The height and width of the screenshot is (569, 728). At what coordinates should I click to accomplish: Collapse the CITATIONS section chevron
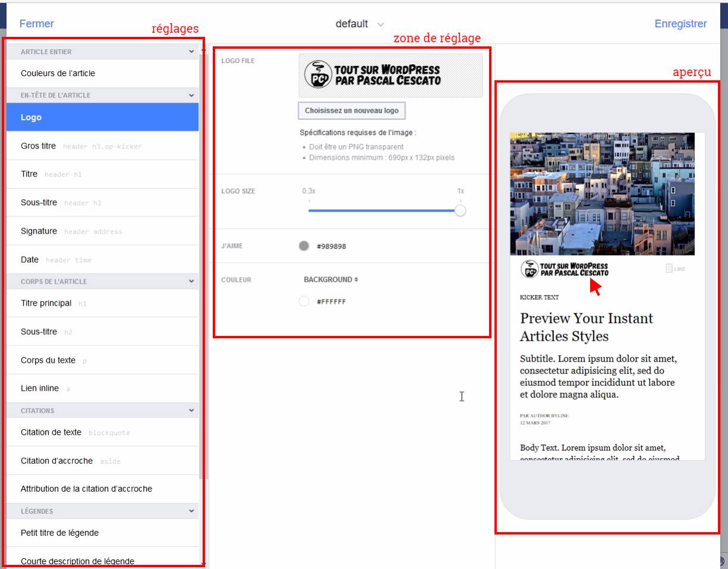pyautogui.click(x=191, y=410)
